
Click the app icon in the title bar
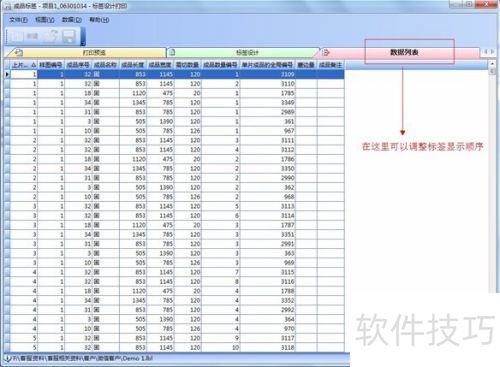coord(8,6)
